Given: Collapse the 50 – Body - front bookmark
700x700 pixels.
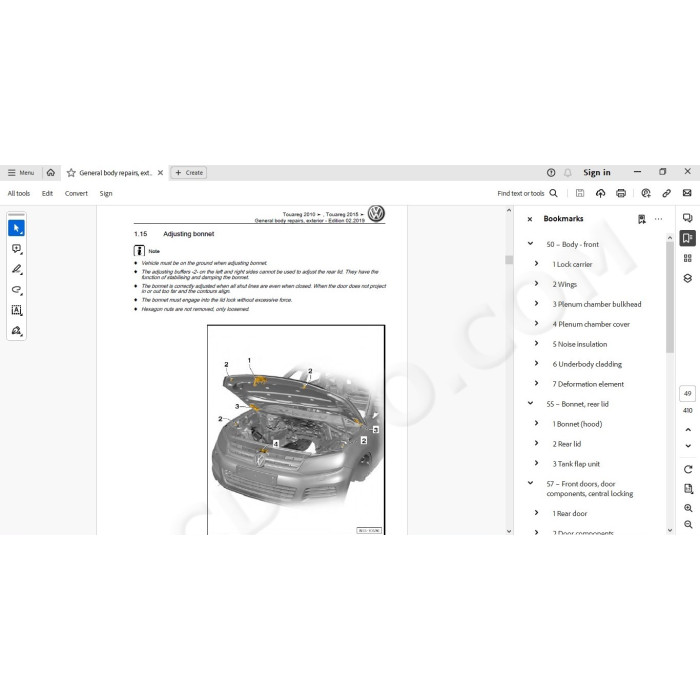Looking at the screenshot, I should pos(530,244).
